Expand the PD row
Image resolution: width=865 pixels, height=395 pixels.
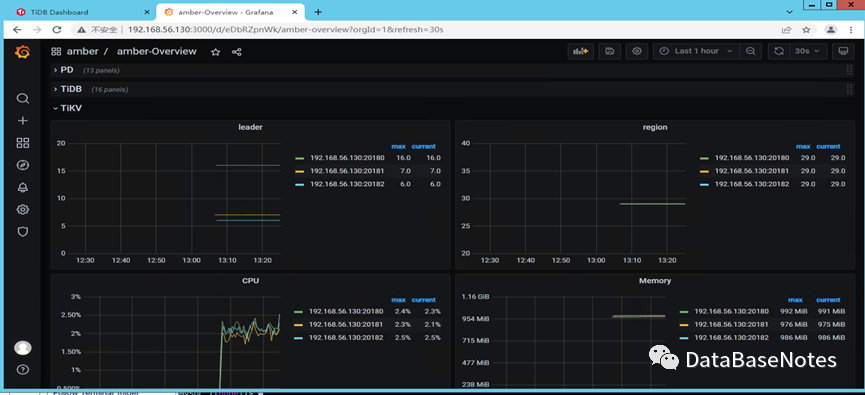point(67,70)
